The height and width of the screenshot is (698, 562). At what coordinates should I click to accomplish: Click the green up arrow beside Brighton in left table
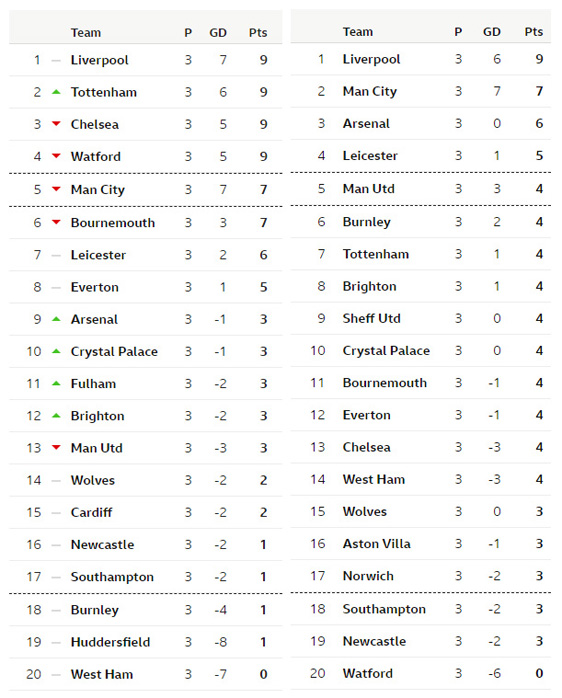pyautogui.click(x=56, y=415)
